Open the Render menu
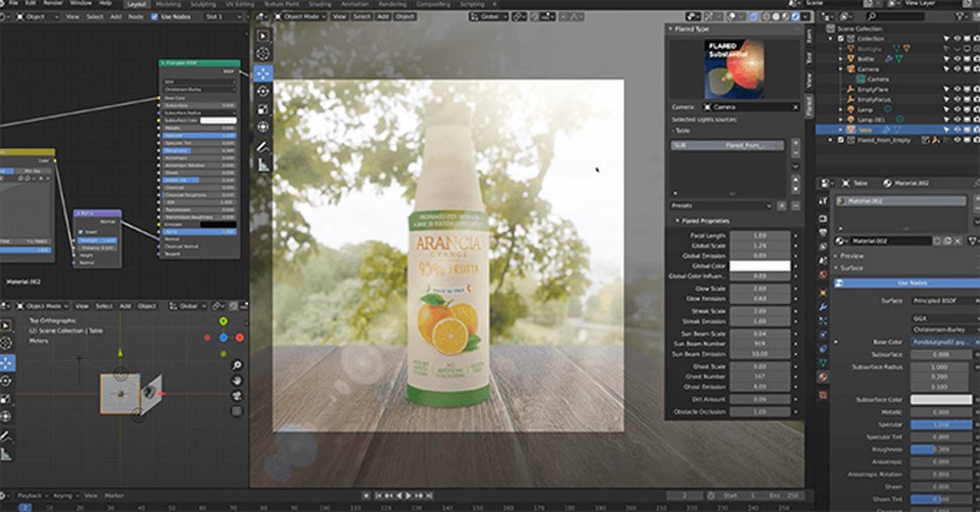 [54, 3]
